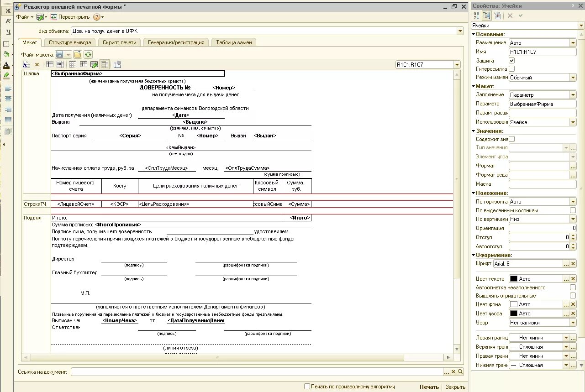The height and width of the screenshot is (392, 585).
Task: Search document link with magnifier button
Action: 460,372
